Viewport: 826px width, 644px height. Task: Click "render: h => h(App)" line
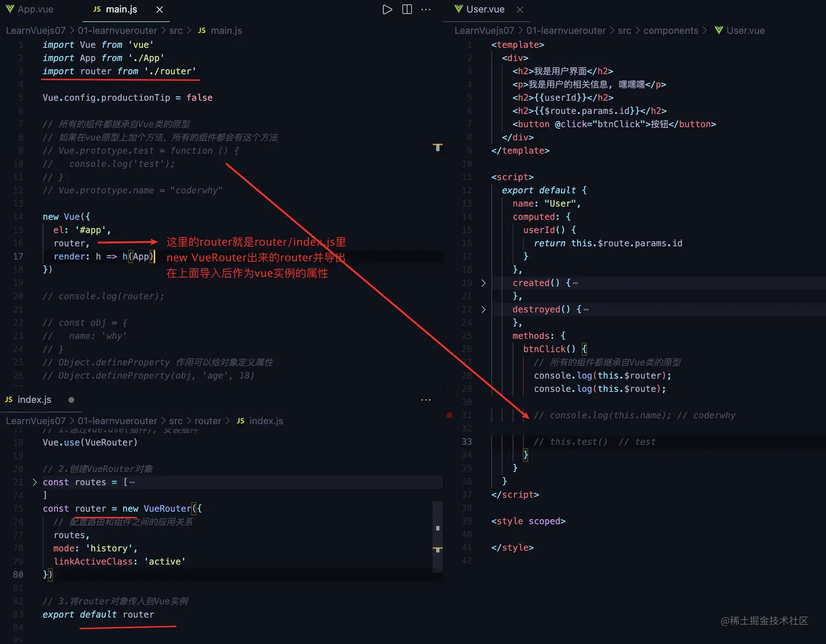tap(104, 256)
